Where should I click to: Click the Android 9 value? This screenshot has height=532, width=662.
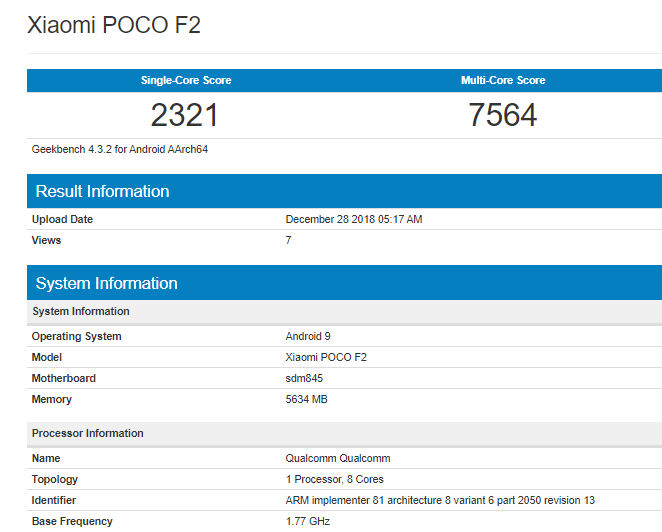click(308, 336)
